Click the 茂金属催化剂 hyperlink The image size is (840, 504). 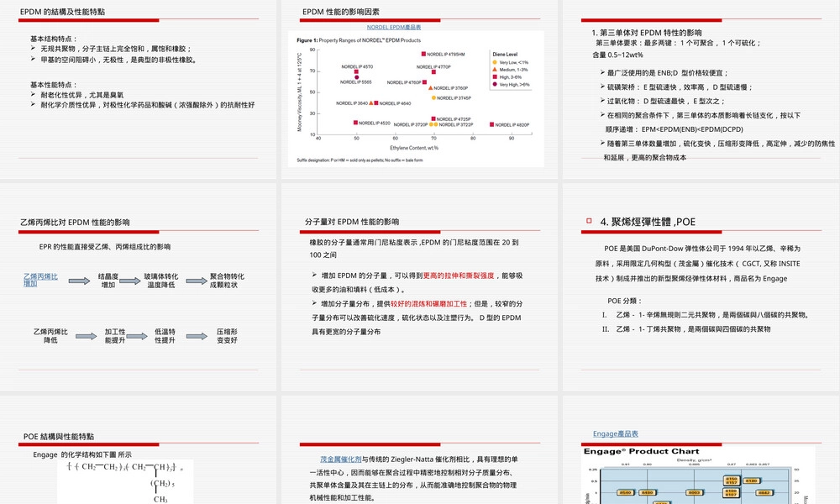pos(341,459)
